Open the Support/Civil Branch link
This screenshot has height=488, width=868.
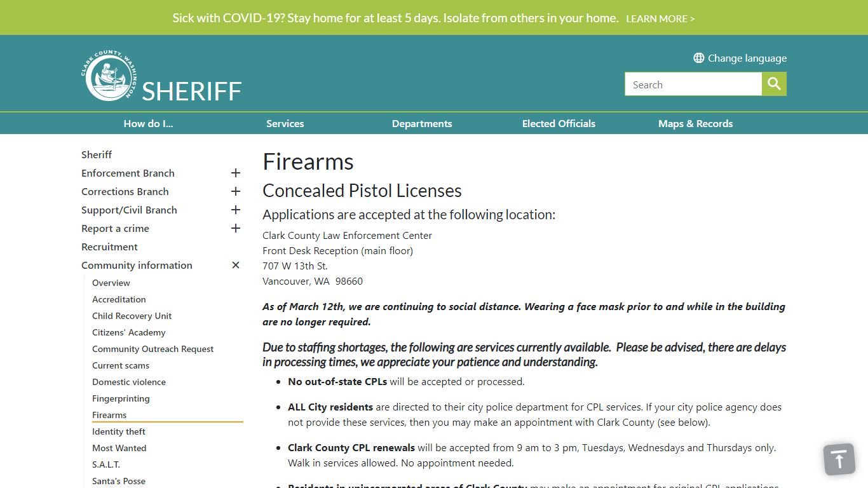(129, 210)
